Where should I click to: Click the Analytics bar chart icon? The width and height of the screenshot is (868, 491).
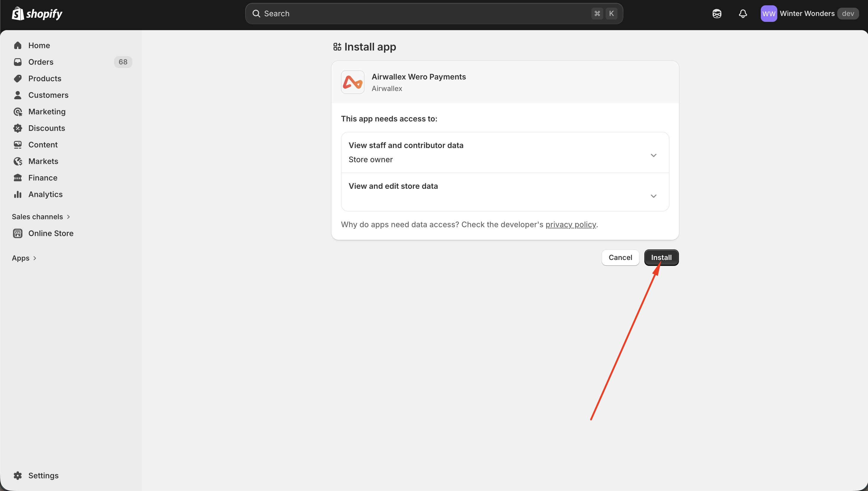tap(18, 194)
